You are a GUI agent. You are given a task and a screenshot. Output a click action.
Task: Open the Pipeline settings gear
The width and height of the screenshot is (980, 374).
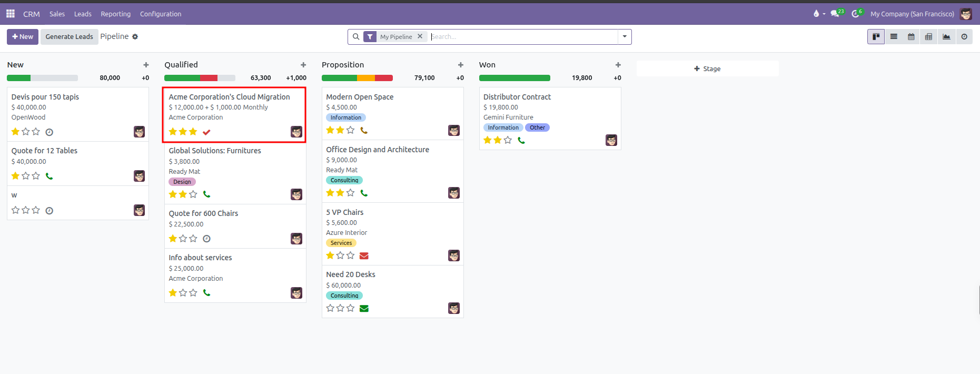point(135,36)
